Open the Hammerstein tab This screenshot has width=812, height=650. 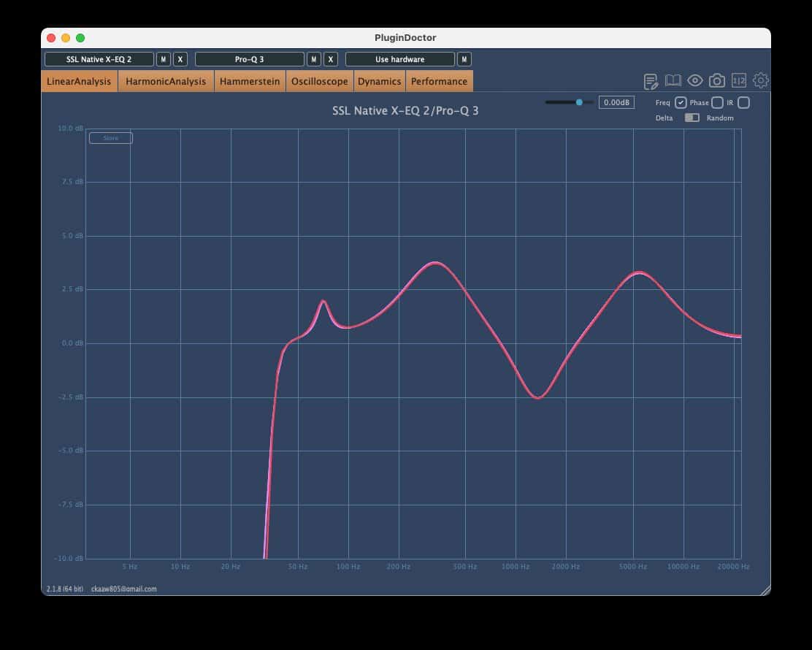click(x=250, y=81)
